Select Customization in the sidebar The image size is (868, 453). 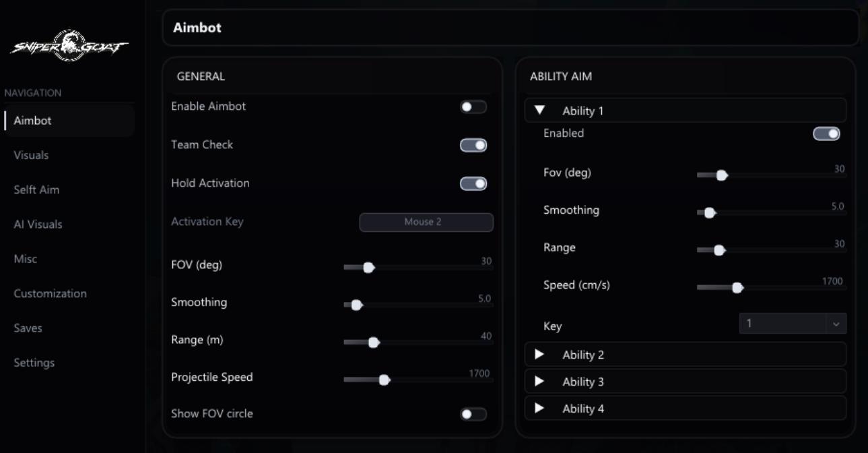point(50,293)
